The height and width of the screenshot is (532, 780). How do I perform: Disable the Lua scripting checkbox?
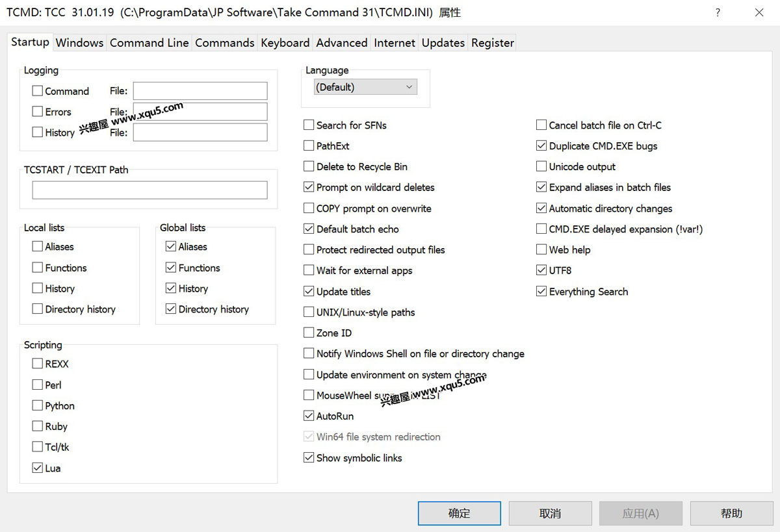[38, 468]
